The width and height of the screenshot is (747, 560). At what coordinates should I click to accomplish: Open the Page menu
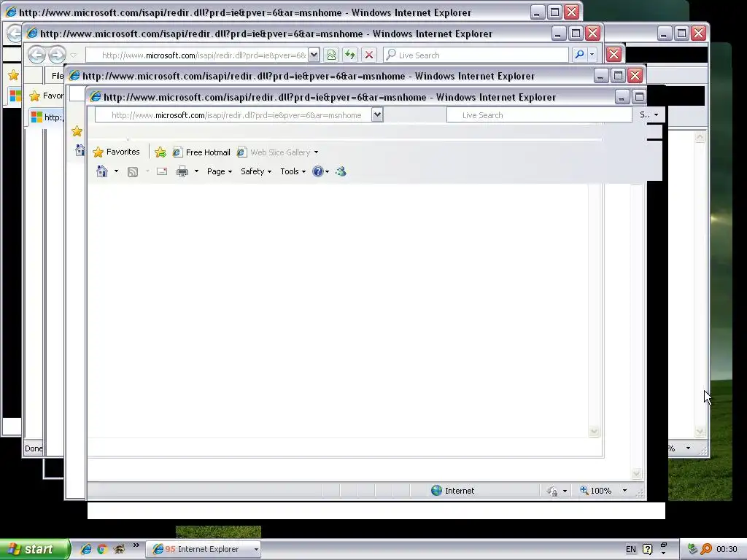219,171
